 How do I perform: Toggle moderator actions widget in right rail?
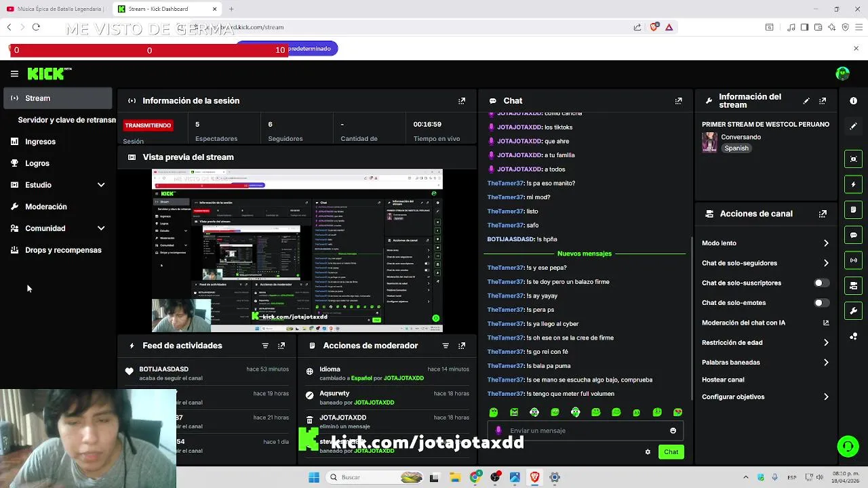coord(854,209)
